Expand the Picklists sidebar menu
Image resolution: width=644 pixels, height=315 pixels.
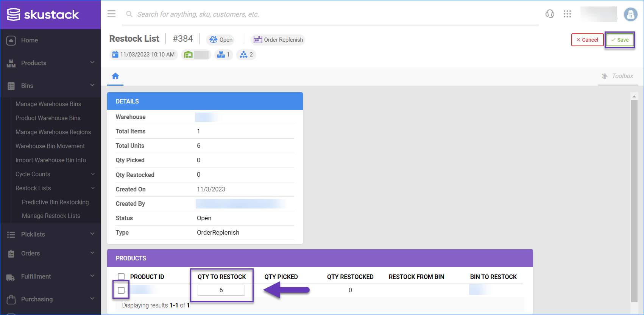click(x=50, y=234)
